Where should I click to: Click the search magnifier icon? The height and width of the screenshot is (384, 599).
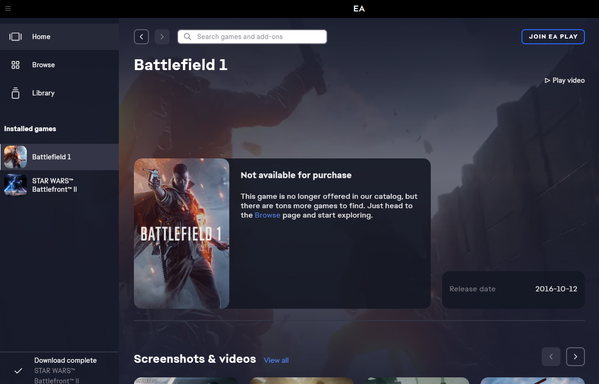pyautogui.click(x=188, y=37)
